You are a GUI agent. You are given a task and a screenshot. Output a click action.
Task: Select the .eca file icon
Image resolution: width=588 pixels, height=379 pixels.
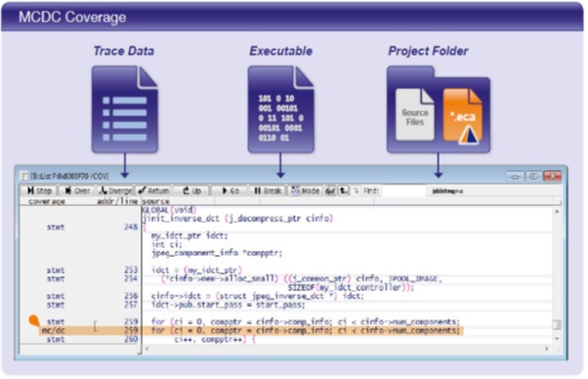pyautogui.click(x=463, y=116)
